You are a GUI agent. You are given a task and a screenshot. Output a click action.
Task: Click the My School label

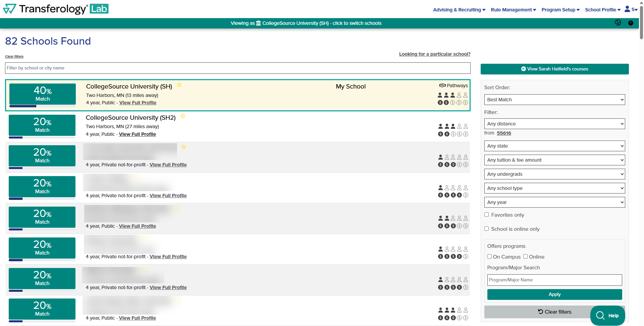(x=351, y=87)
